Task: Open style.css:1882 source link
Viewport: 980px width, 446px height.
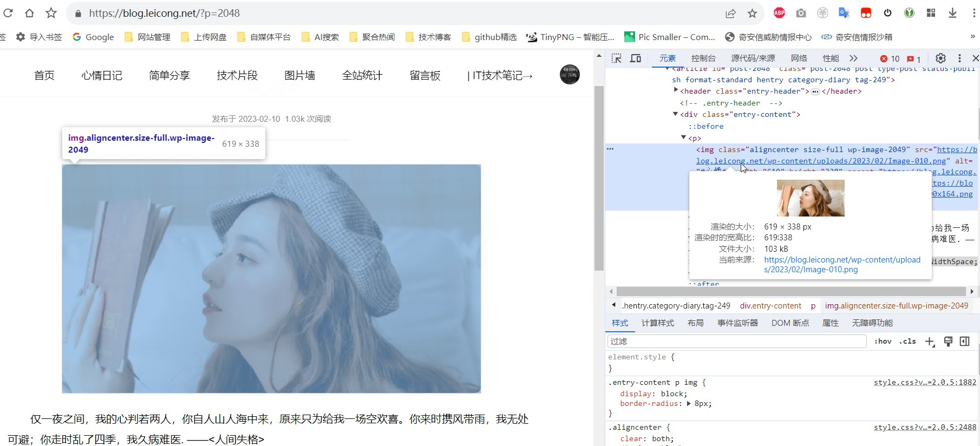Action: pyautogui.click(x=924, y=383)
